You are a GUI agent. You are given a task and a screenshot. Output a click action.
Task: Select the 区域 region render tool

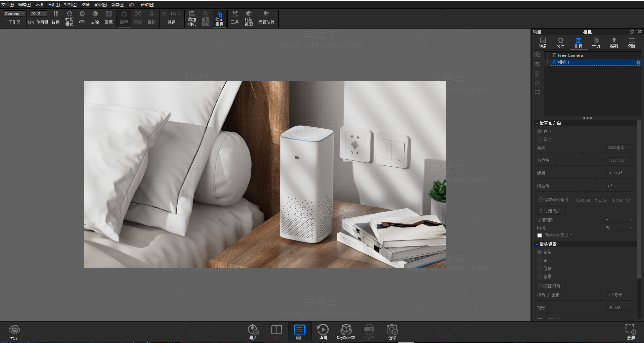point(109,18)
